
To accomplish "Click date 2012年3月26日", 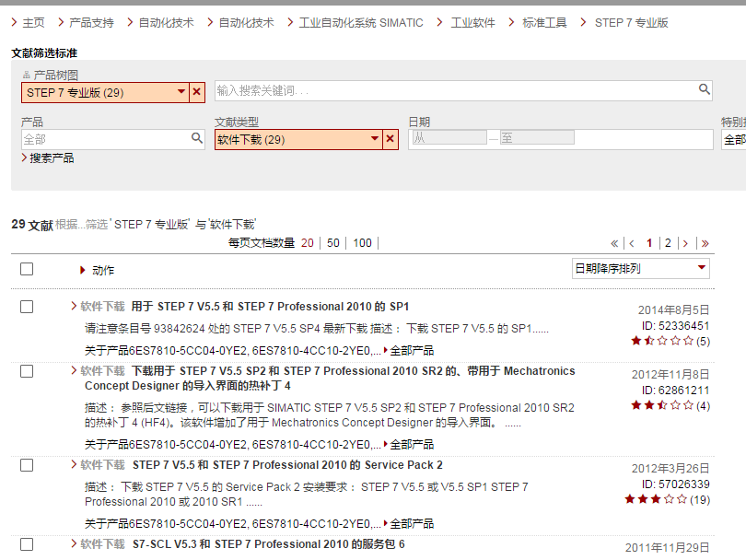I will [670, 468].
